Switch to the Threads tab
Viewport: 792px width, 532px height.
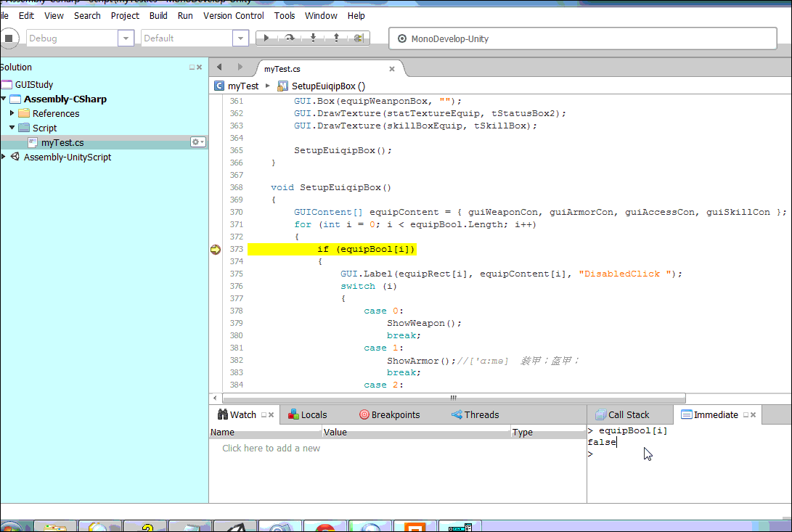pyautogui.click(x=475, y=415)
